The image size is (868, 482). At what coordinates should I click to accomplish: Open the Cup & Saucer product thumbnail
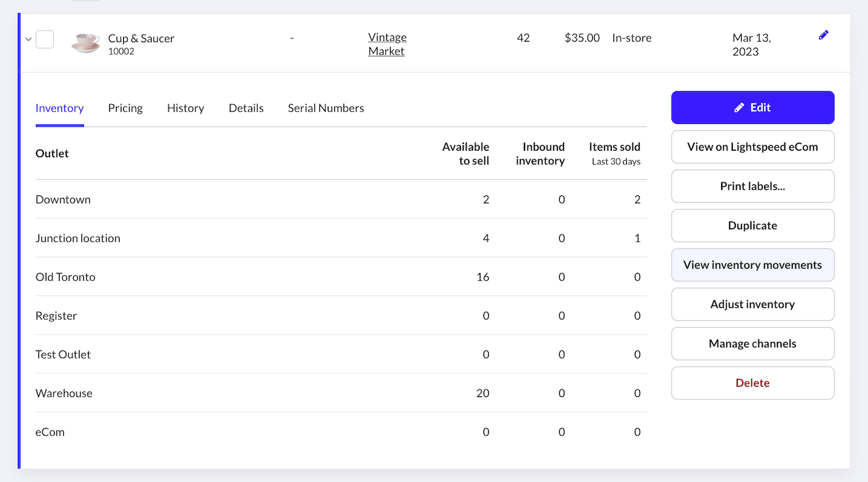[86, 42]
